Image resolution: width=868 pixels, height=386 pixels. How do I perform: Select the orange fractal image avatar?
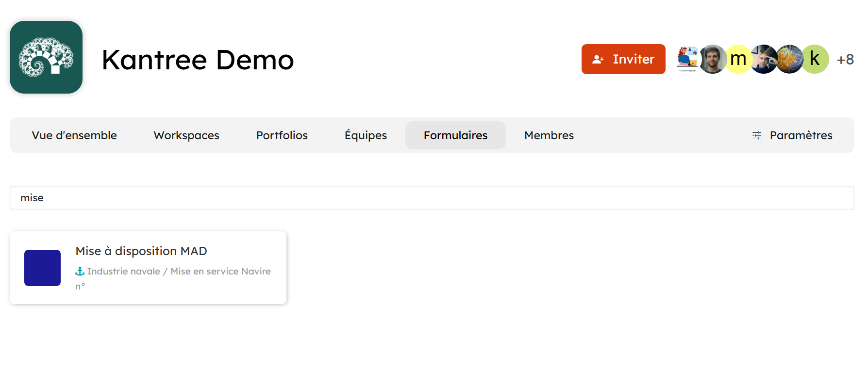click(789, 59)
